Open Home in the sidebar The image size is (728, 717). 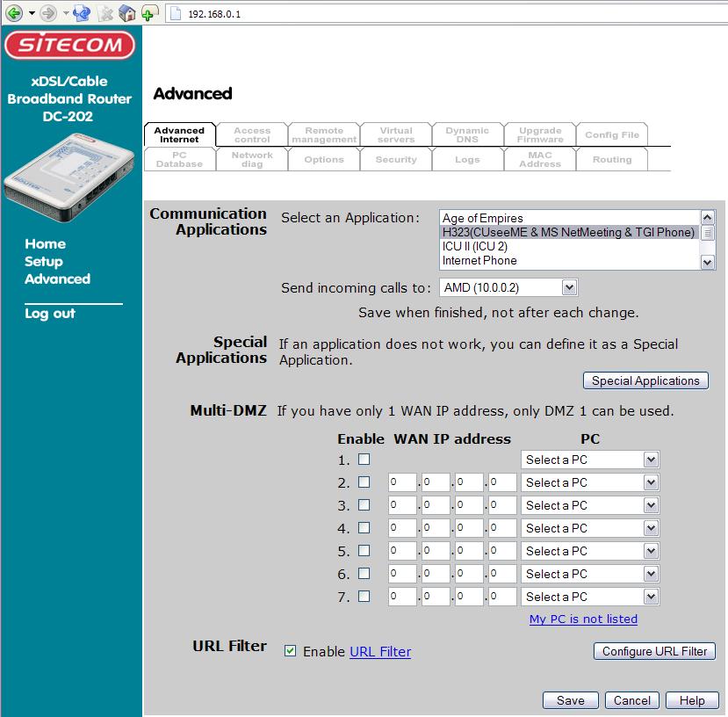(45, 244)
